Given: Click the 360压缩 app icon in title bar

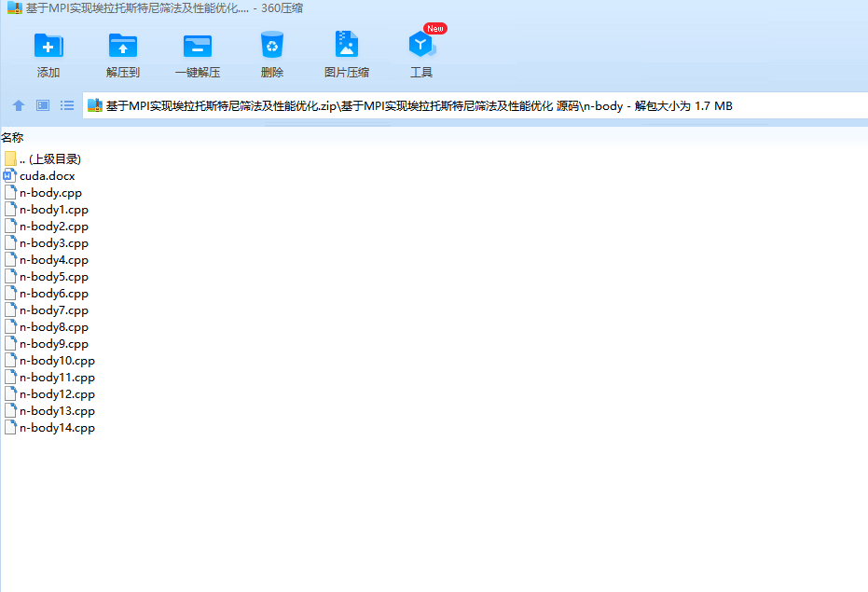Looking at the screenshot, I should pyautogui.click(x=15, y=7).
